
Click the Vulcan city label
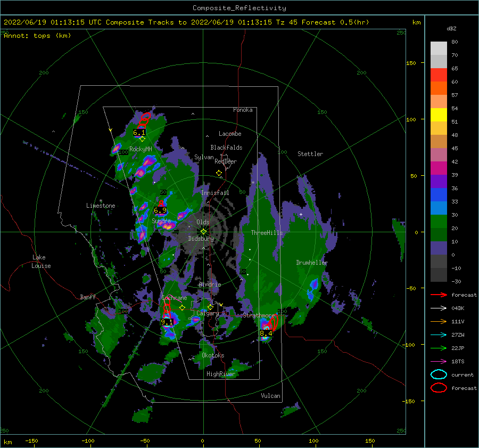[x=270, y=396]
